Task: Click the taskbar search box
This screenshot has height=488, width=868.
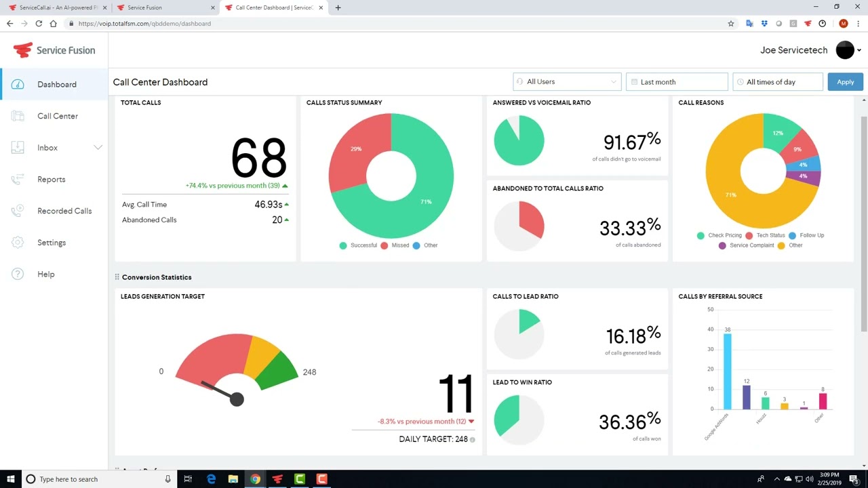Action: pos(98,479)
